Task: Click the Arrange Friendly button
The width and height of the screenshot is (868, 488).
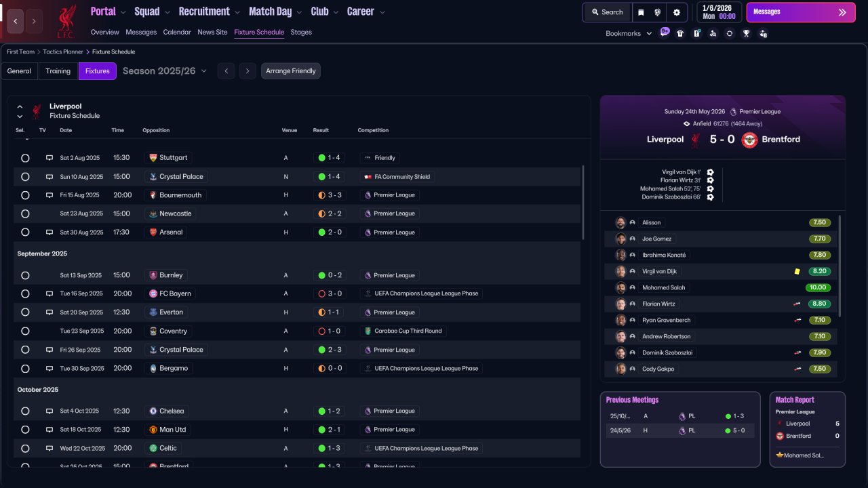Action: 291,71
